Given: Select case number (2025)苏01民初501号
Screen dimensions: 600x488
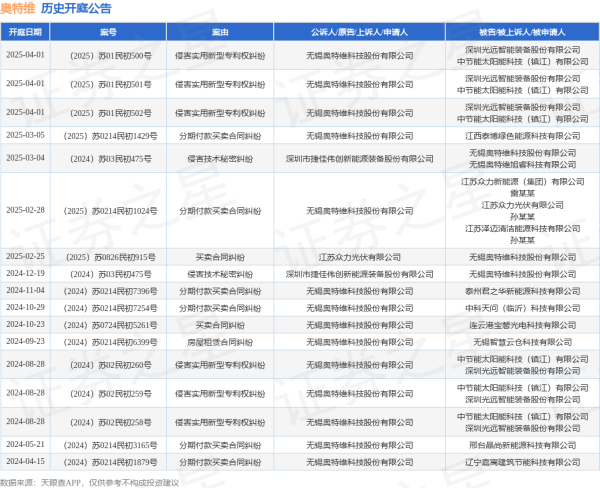Looking at the screenshot, I should tap(111, 85).
